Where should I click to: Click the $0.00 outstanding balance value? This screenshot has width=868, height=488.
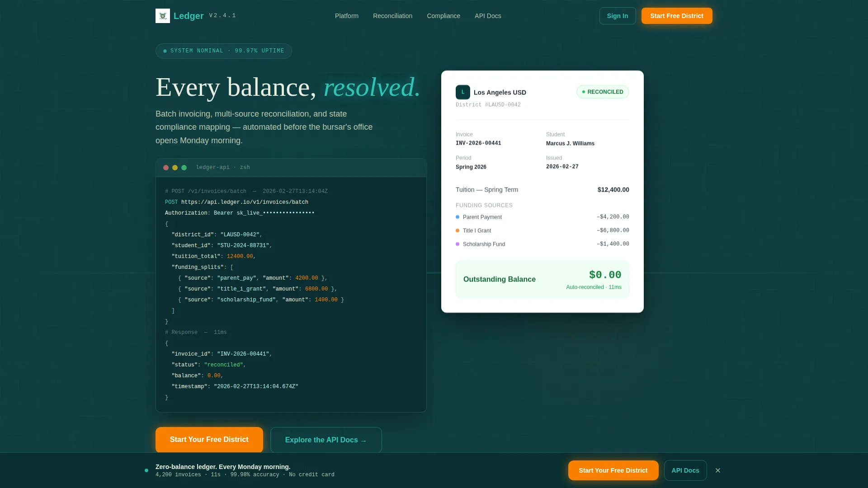(605, 275)
